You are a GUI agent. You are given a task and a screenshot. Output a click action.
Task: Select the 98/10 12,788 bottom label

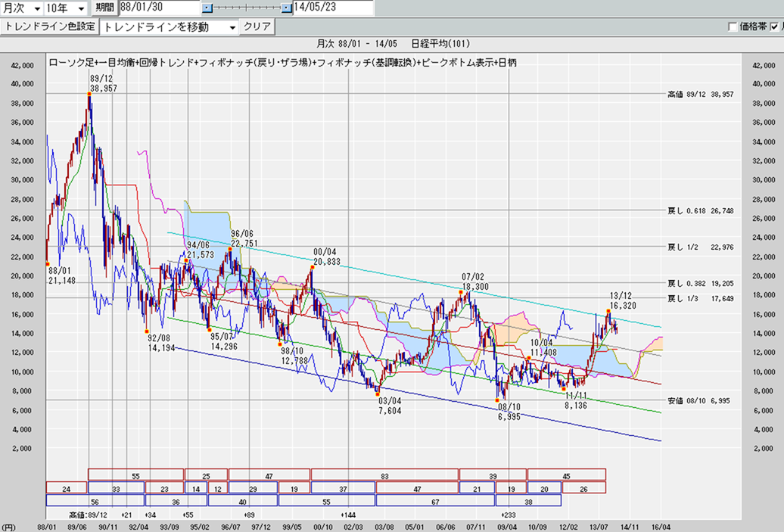[x=294, y=356]
